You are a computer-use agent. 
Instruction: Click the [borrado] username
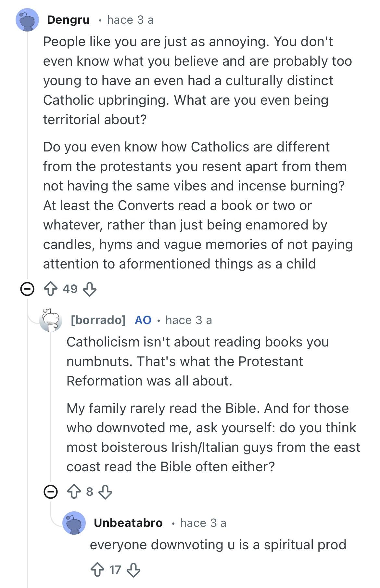pyautogui.click(x=98, y=320)
